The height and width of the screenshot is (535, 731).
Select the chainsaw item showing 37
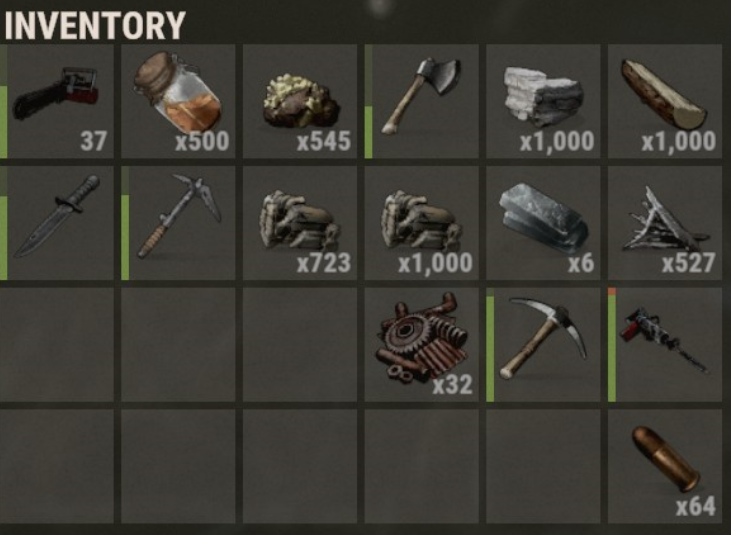tap(56, 101)
